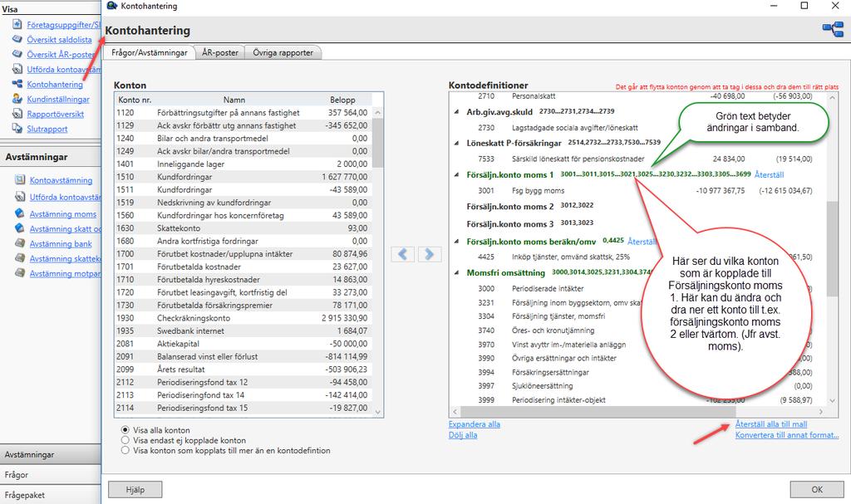Switch to Frågor/Avstämningar tab
The height and width of the screenshot is (504, 851).
pyautogui.click(x=150, y=52)
